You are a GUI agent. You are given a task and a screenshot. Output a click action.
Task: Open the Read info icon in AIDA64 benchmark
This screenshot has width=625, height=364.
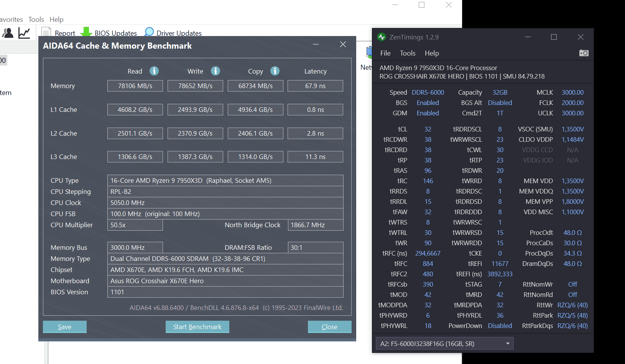[x=154, y=71]
